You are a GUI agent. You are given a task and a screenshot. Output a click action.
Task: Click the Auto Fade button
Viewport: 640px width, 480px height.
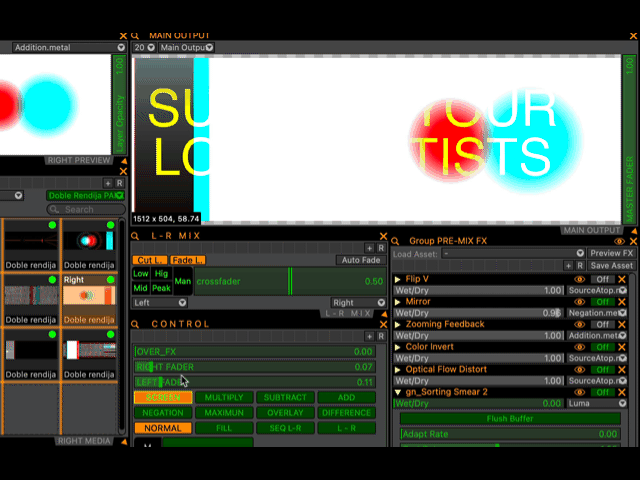(361, 260)
